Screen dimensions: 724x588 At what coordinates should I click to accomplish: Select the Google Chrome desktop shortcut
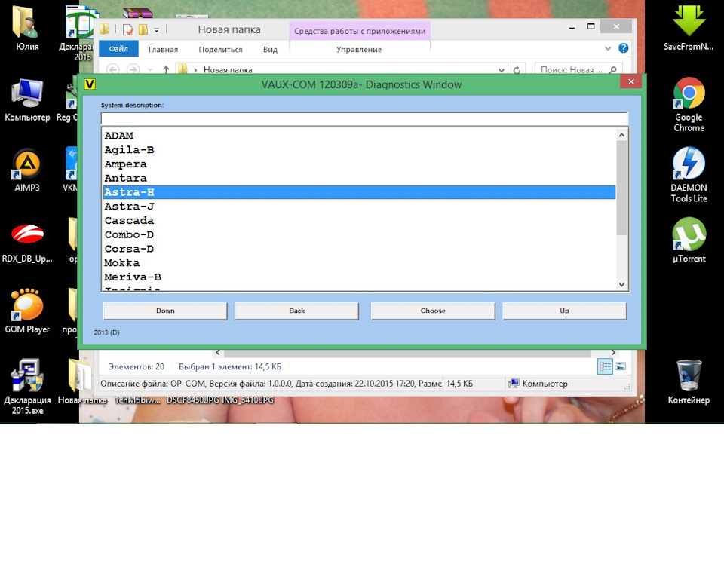click(x=689, y=104)
